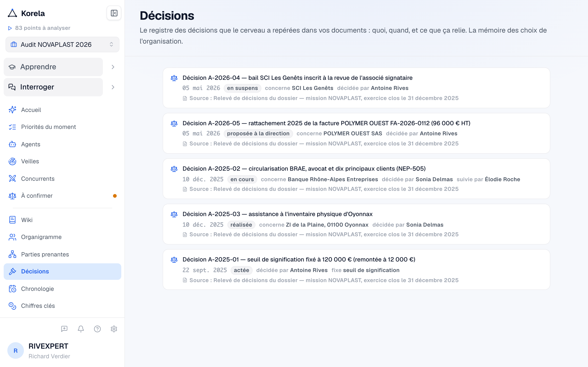Screen dimensions: 588x367
Task: Collapse the sidebar panel icon
Action: [114, 13]
